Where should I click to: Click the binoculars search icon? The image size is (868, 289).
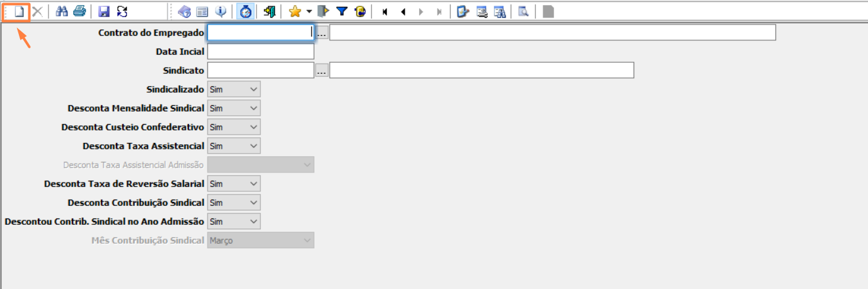[x=62, y=11]
